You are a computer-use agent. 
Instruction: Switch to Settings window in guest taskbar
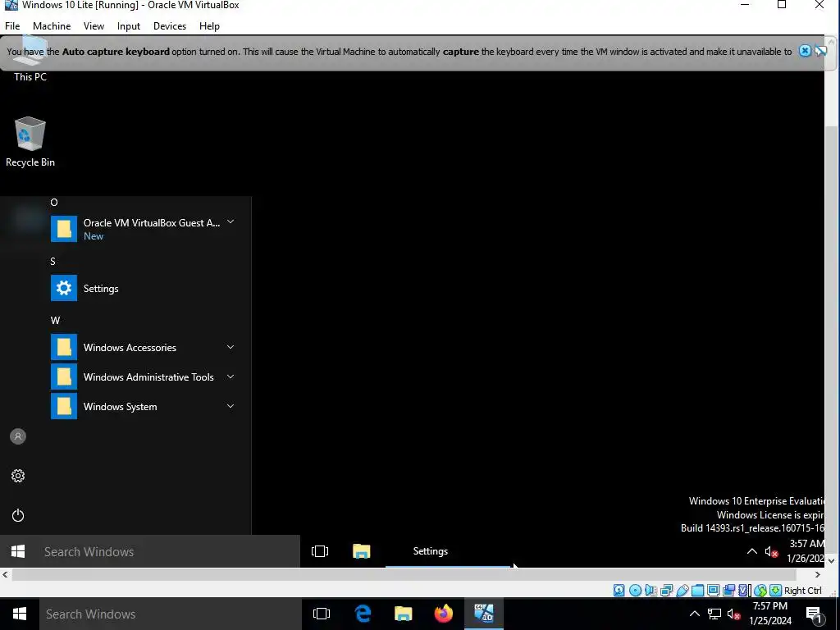point(448,551)
